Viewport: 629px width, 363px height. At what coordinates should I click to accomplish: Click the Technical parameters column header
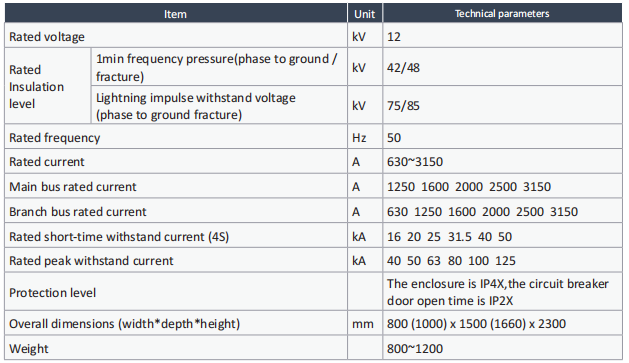coord(502,14)
